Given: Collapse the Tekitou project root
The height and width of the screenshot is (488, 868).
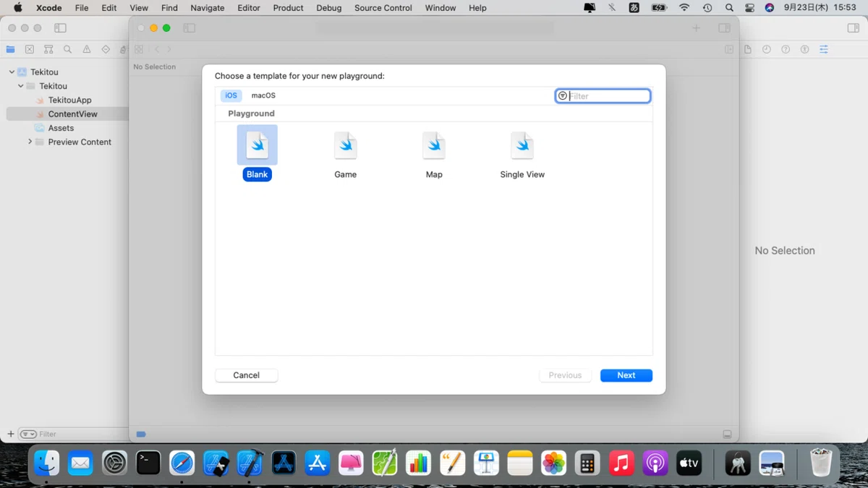Looking at the screenshot, I should pos(12,72).
